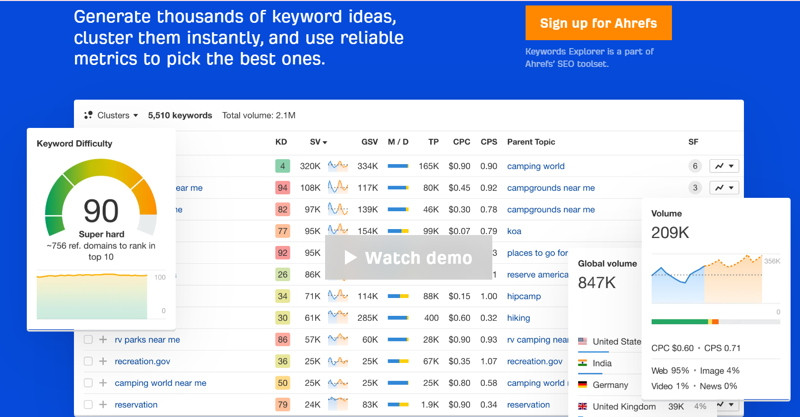Screen dimensions: 800x417
Task: Check the camping world near me checkbox
Action: 88,383
